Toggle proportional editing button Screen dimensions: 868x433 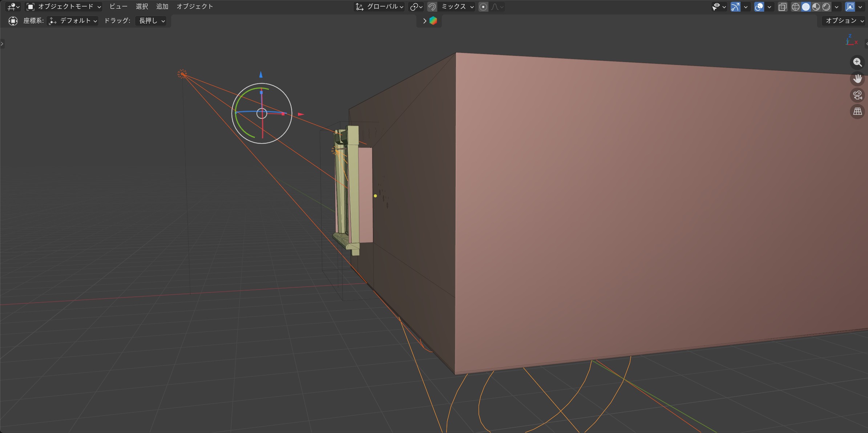483,7
